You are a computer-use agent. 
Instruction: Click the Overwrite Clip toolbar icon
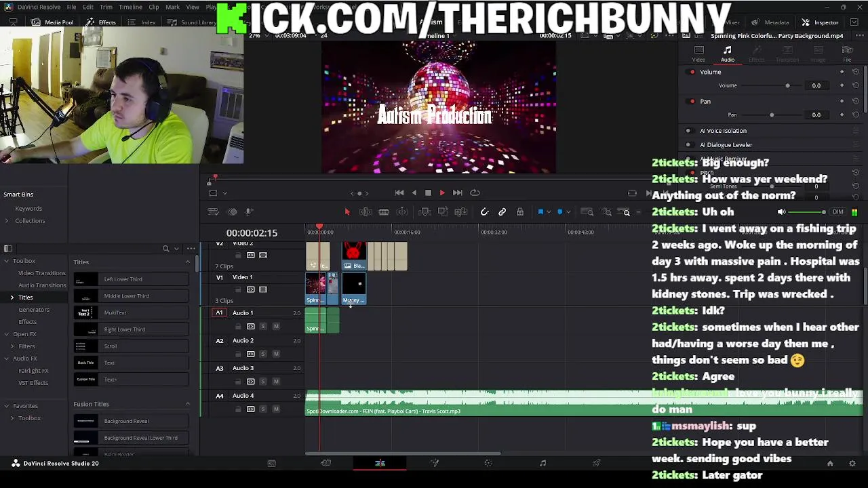[x=442, y=212]
